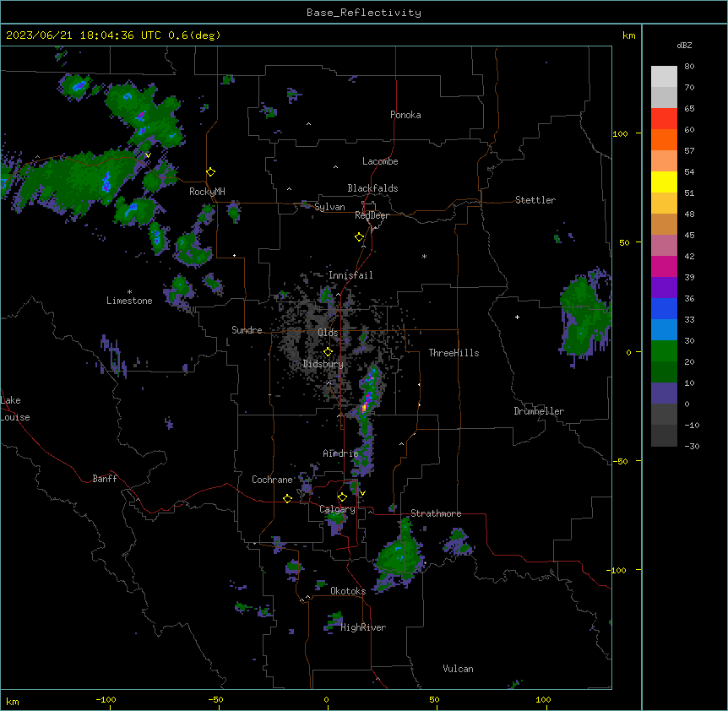Click the Didsbury town label
The height and width of the screenshot is (711, 728).
tap(323, 364)
